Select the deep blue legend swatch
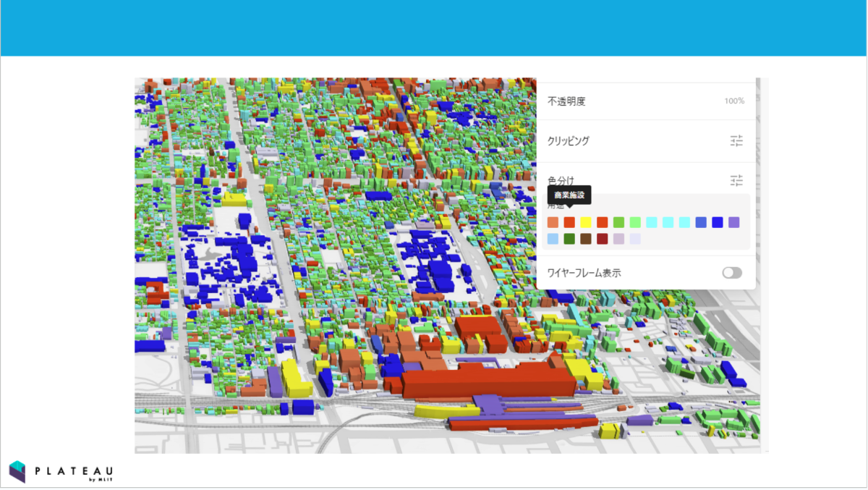868x490 pixels. (718, 222)
